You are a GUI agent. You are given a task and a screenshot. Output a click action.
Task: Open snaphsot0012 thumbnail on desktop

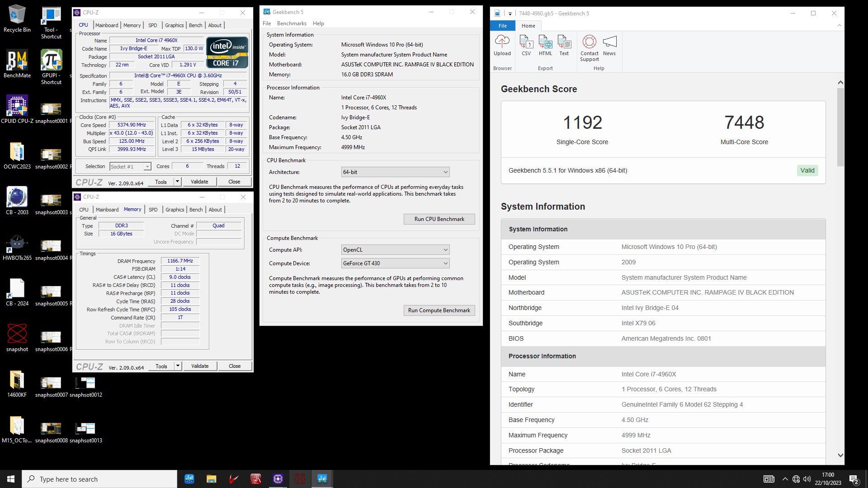click(85, 387)
